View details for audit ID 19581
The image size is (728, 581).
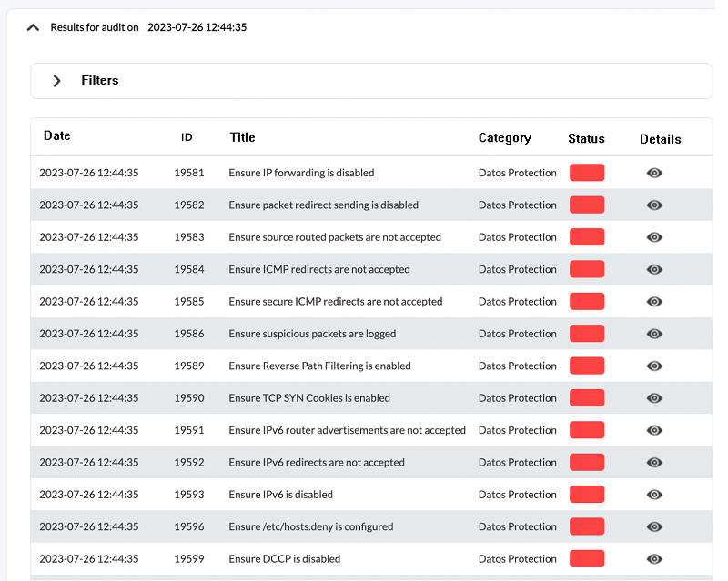tap(654, 173)
